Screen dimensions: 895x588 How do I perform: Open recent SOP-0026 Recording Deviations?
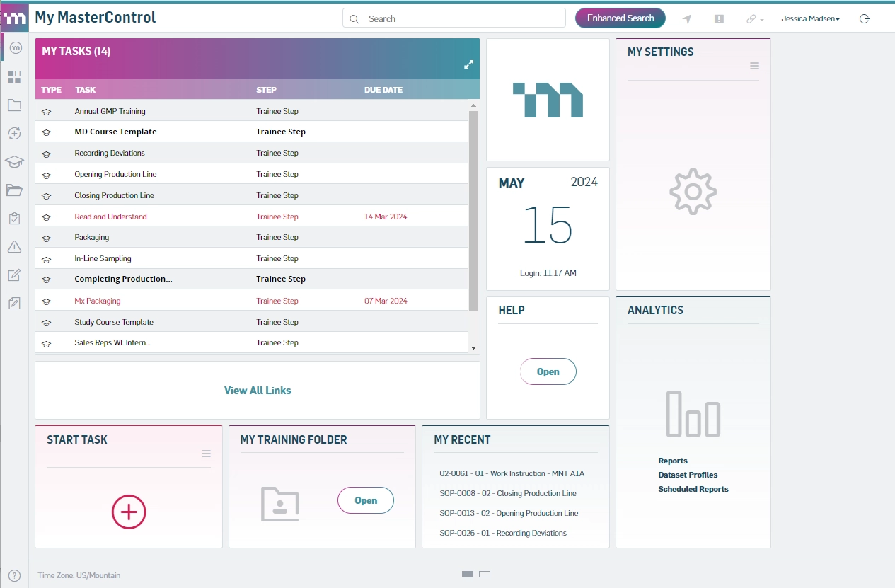tap(503, 533)
